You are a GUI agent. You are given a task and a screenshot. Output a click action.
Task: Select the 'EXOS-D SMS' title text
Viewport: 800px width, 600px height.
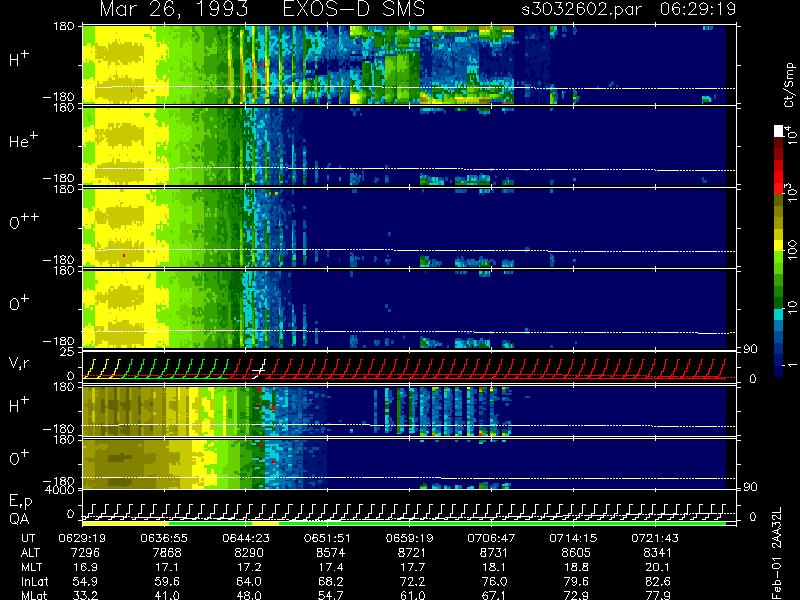354,9
